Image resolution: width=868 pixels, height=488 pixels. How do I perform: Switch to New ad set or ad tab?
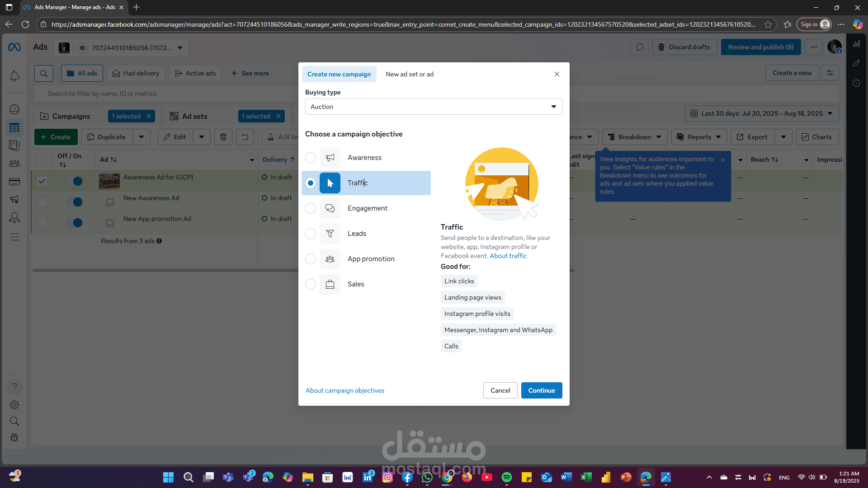point(410,74)
